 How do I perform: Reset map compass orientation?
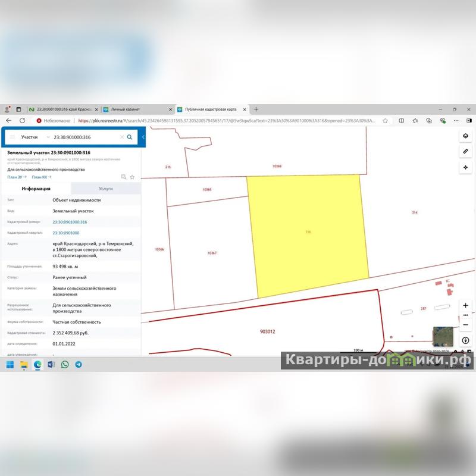pyautogui.click(x=465, y=340)
